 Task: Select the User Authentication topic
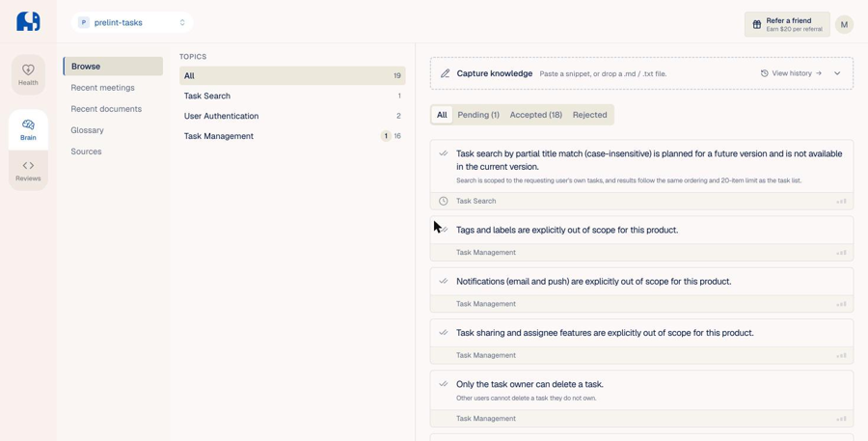click(292, 116)
